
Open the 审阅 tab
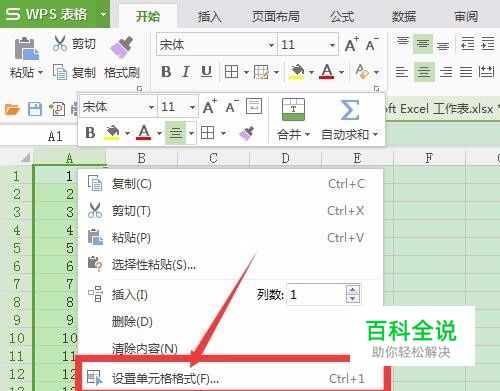point(466,16)
